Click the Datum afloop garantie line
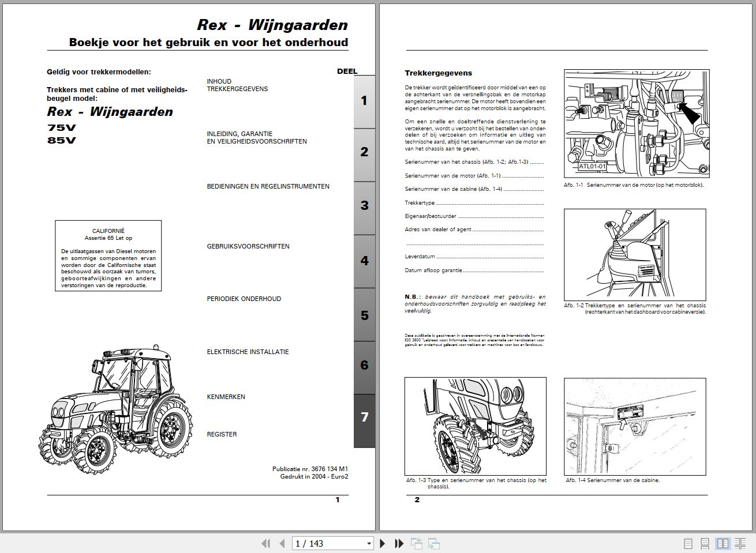756x553 pixels. coord(474,270)
